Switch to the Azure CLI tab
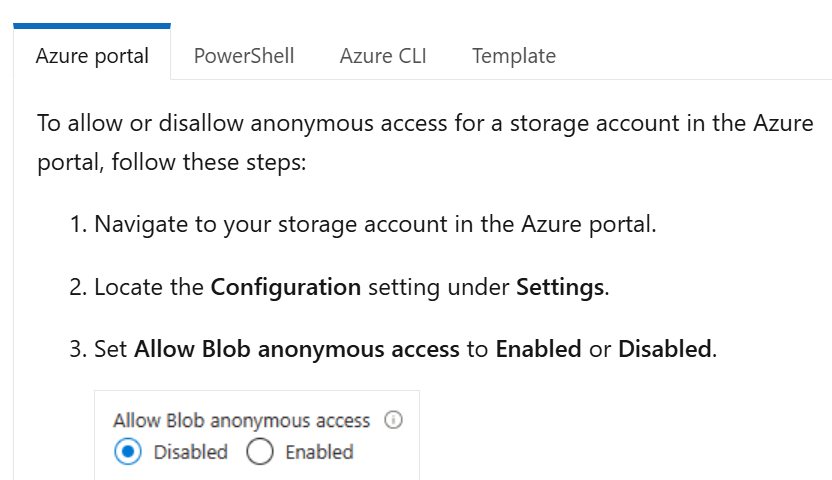The height and width of the screenshot is (480, 832). tap(383, 56)
